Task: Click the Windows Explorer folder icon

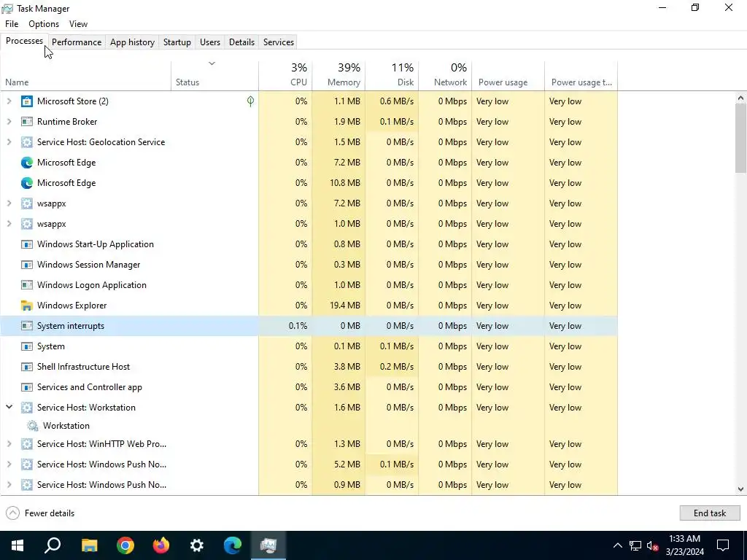Action: [x=27, y=306]
